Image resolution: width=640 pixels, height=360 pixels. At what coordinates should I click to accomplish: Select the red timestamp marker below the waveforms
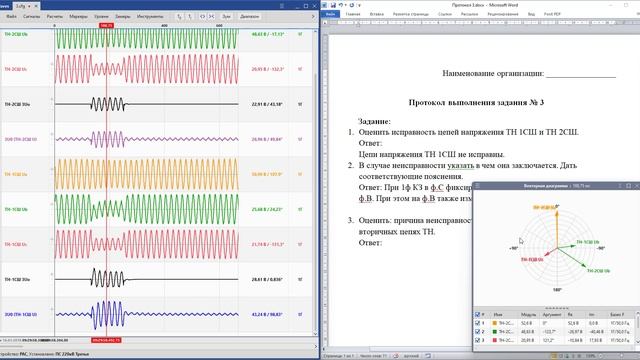click(x=106, y=340)
